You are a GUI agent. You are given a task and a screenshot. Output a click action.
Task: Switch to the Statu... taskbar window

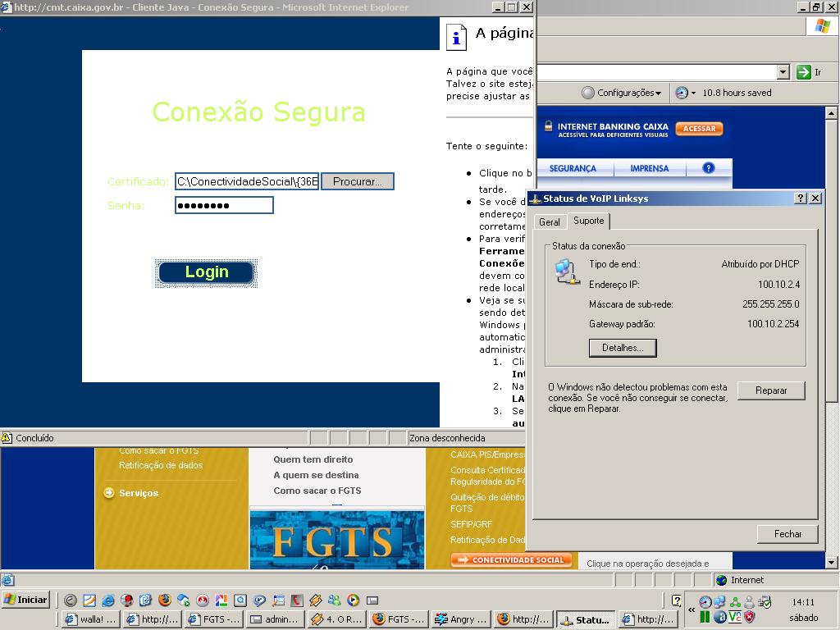coord(586,620)
